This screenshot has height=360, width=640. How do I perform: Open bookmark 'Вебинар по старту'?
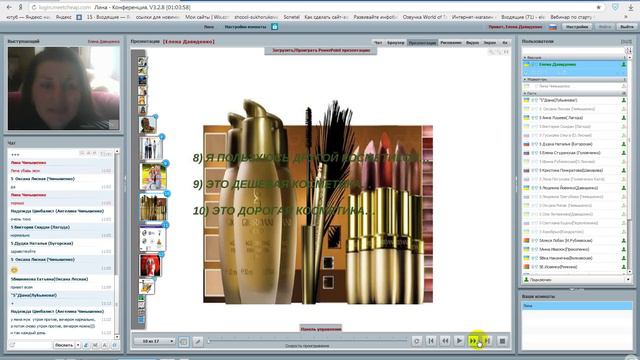pos(571,17)
